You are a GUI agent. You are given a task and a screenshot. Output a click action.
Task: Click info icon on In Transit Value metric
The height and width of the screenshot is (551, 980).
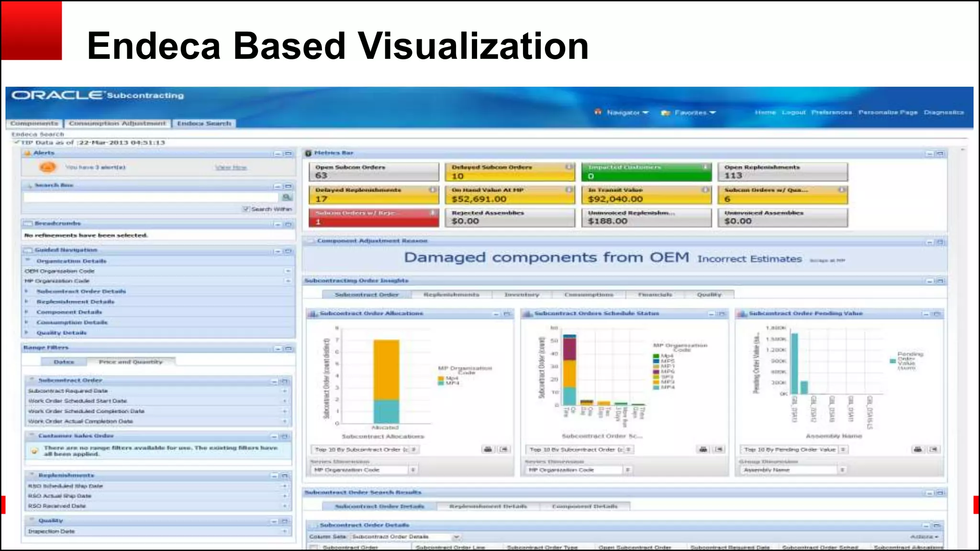[705, 189]
